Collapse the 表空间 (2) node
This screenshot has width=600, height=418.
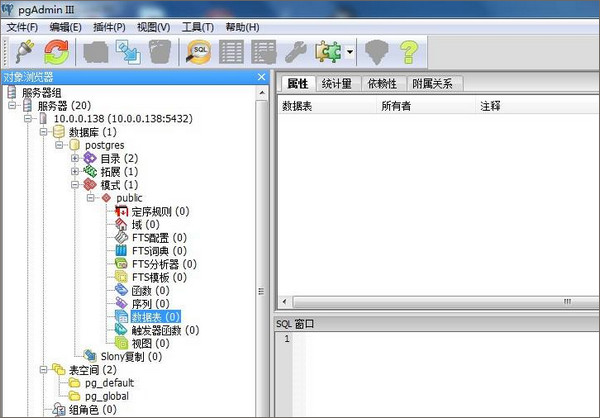pyautogui.click(x=44, y=370)
